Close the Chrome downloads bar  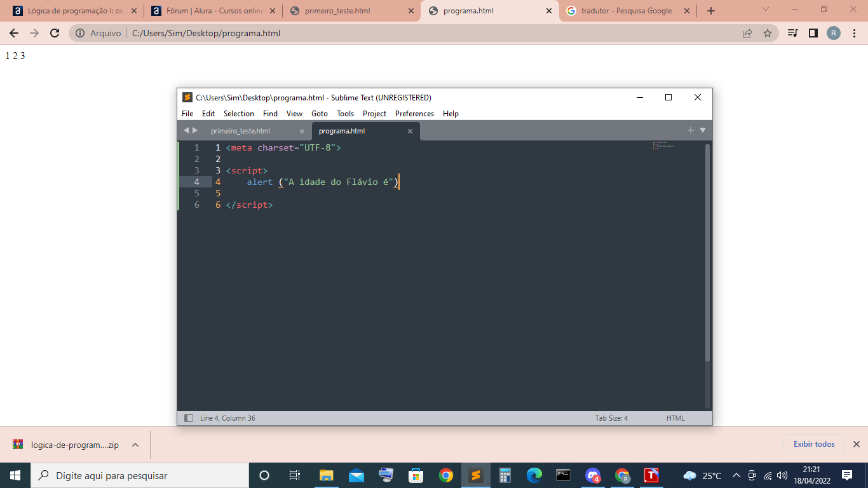[x=856, y=444]
